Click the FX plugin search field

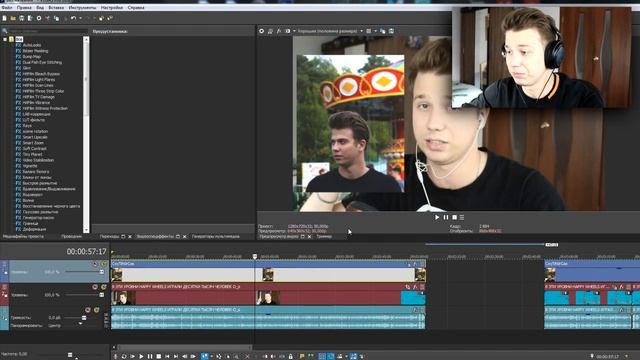pos(47,31)
